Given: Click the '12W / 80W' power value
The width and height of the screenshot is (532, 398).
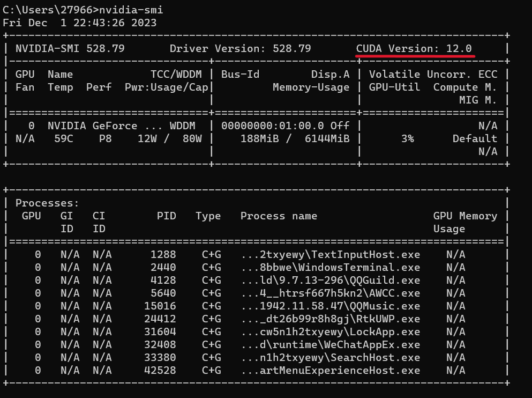Looking at the screenshot, I should [x=170, y=139].
